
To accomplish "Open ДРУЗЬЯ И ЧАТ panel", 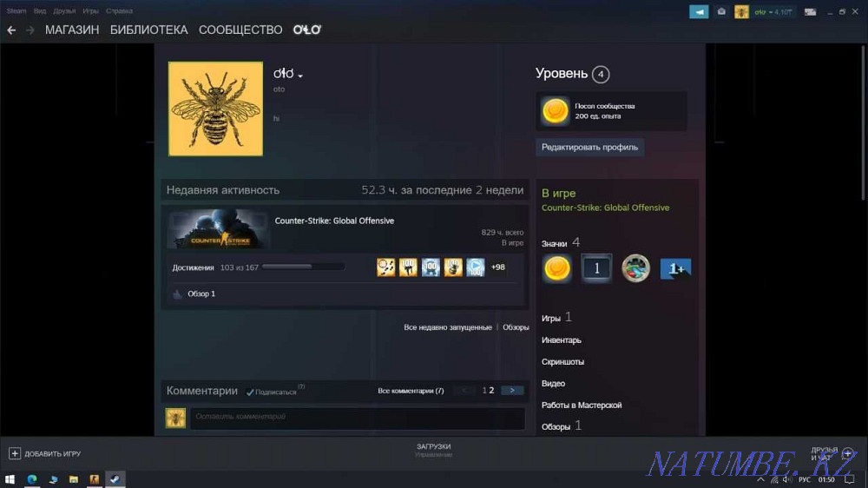I will click(x=832, y=453).
